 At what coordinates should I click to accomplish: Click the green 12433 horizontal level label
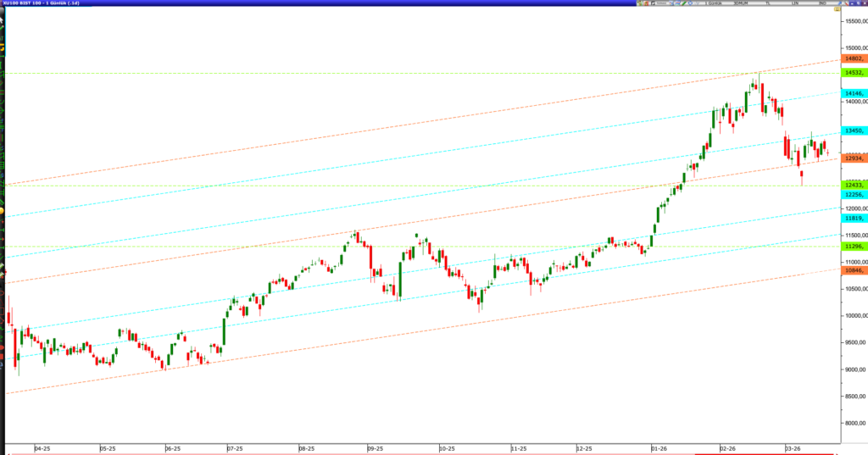(854, 184)
